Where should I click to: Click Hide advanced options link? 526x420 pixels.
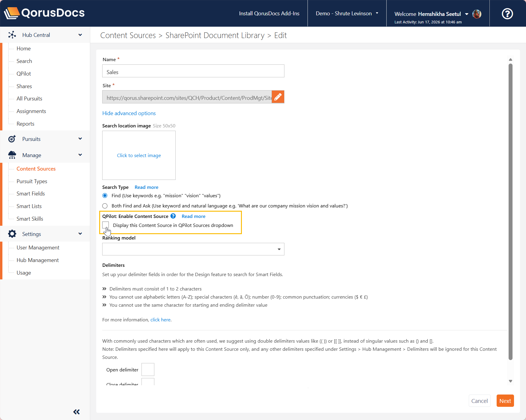pos(129,113)
